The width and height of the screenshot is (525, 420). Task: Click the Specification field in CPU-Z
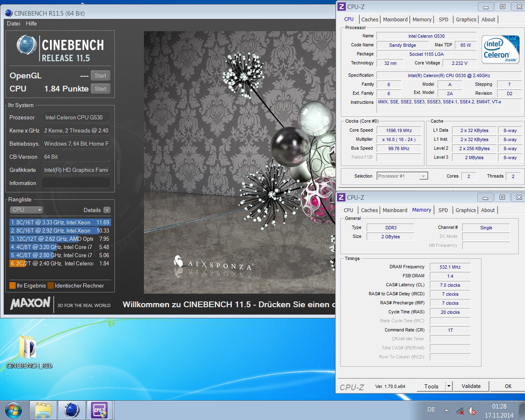point(449,75)
